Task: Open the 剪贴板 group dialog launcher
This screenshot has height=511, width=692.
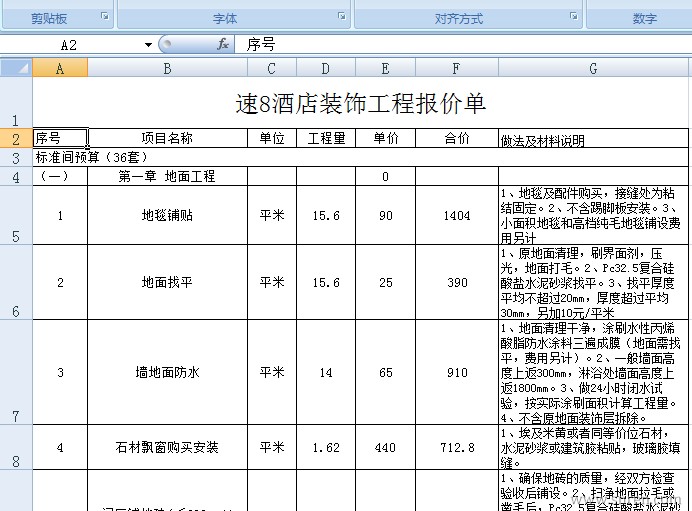Action: coord(105,16)
